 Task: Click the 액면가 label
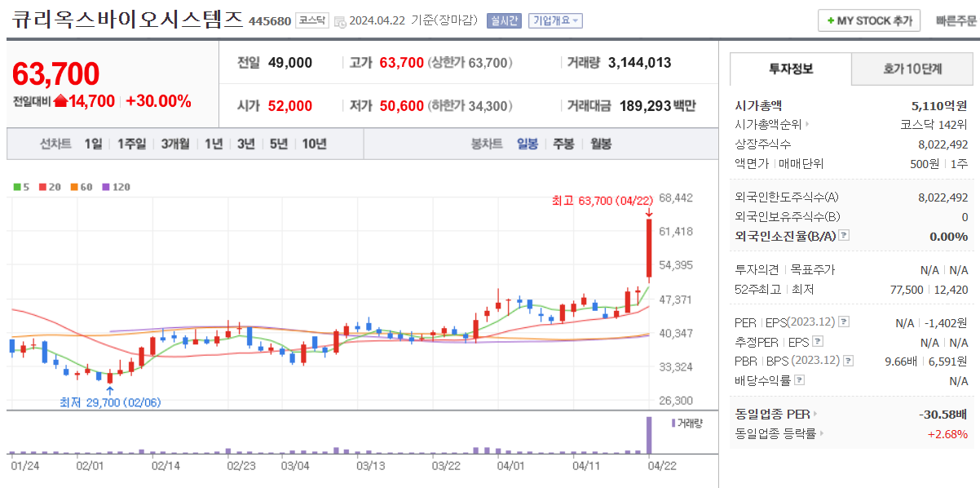coord(752,163)
